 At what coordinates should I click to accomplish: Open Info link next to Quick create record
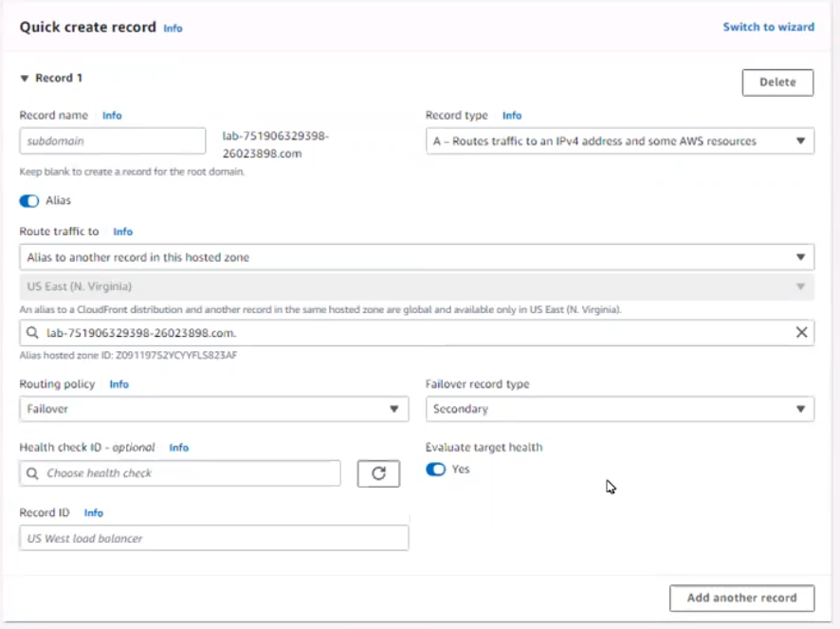click(173, 28)
